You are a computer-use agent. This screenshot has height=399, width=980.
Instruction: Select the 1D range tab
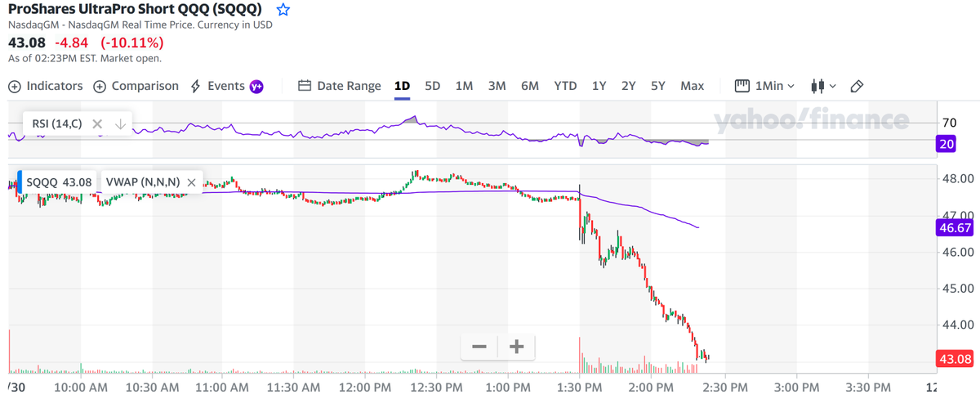click(x=402, y=86)
